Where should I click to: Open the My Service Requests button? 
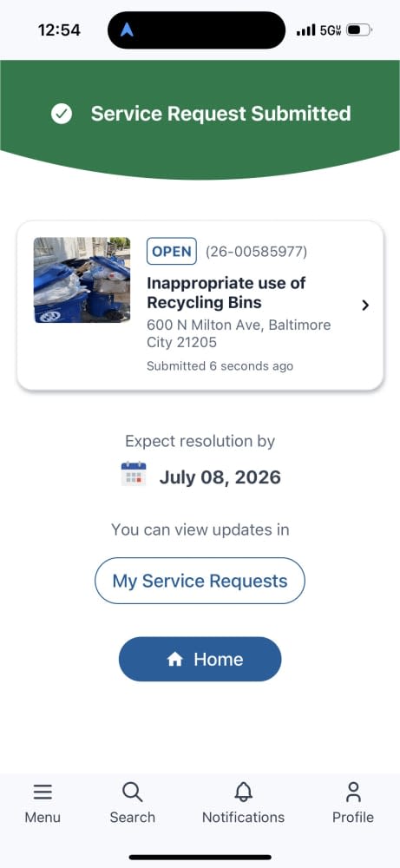[200, 581]
